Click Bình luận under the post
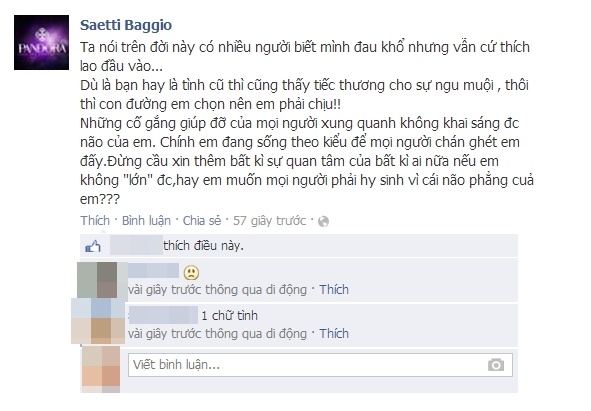This screenshot has width=591, height=411. 146,220
